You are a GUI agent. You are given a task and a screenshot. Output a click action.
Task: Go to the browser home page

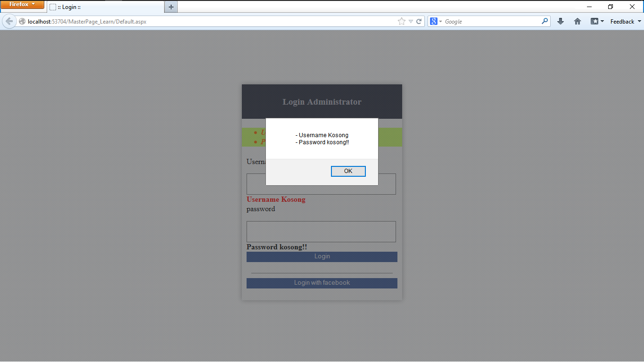click(x=577, y=21)
